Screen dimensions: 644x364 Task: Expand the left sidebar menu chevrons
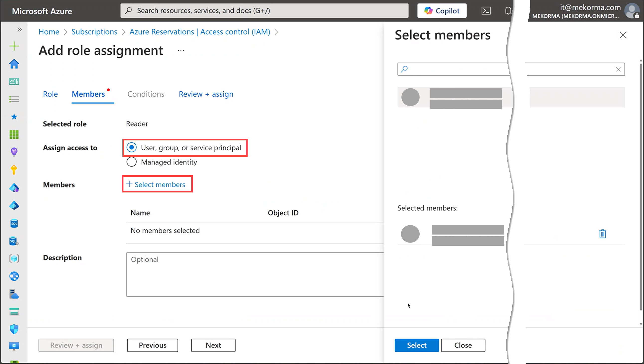pyautogui.click(x=19, y=29)
